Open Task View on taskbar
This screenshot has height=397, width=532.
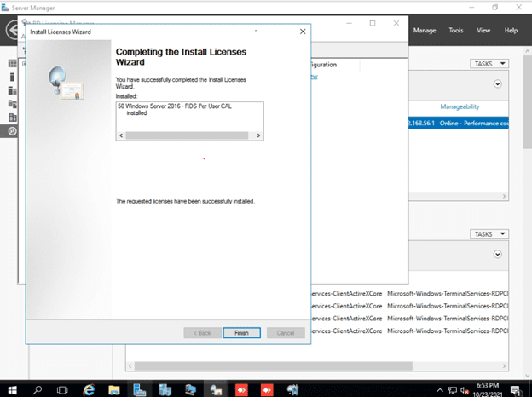pos(62,390)
